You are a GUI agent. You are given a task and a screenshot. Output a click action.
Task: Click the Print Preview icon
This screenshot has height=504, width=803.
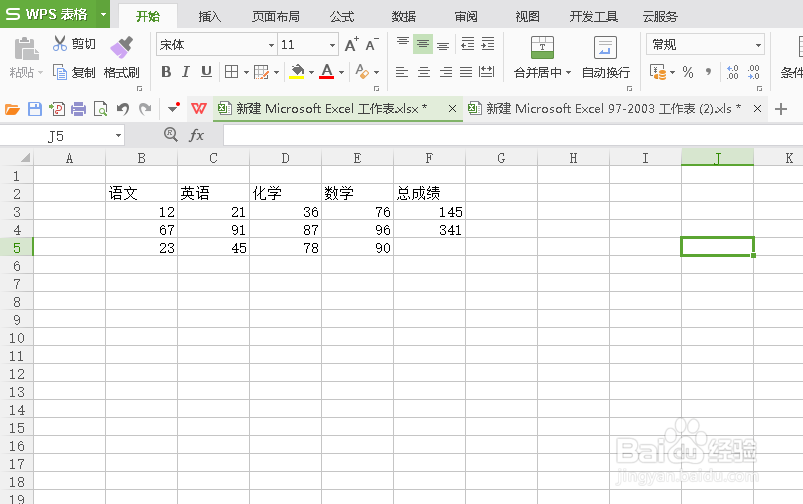click(x=100, y=109)
